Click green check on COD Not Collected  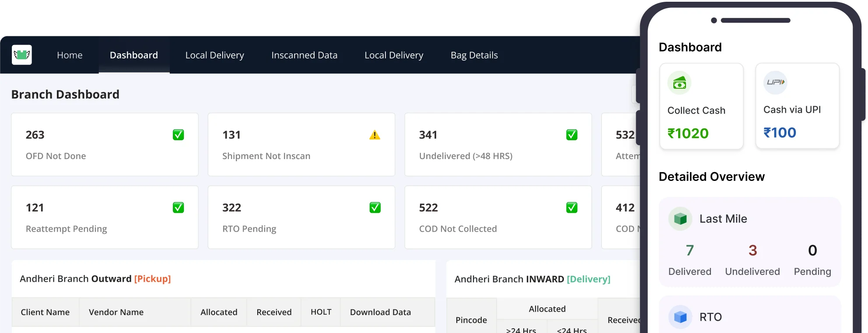(571, 208)
